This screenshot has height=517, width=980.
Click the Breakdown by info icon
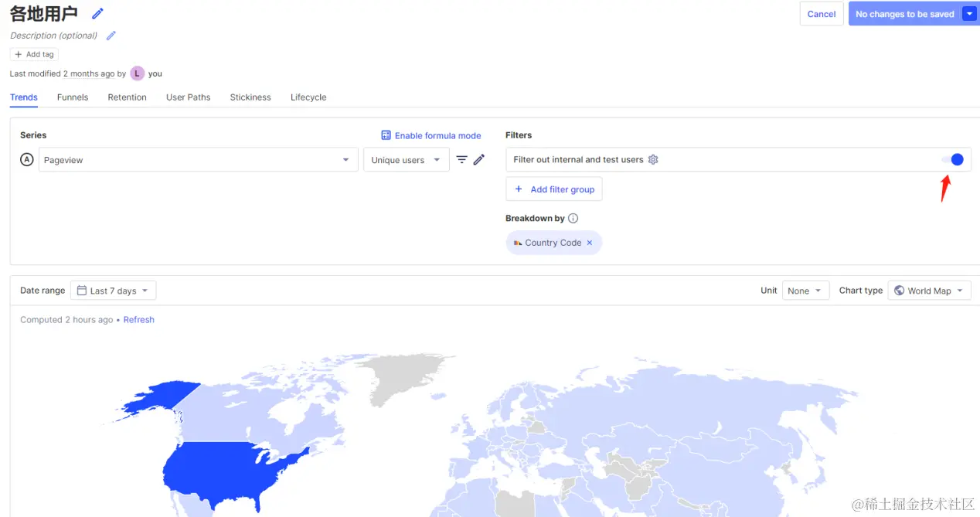click(x=573, y=219)
